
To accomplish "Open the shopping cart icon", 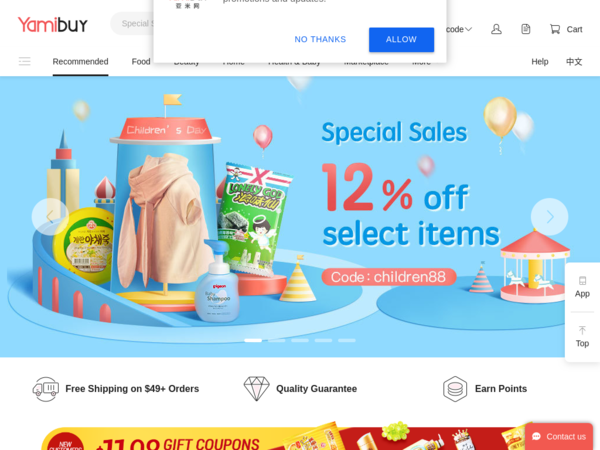I will click(x=555, y=29).
